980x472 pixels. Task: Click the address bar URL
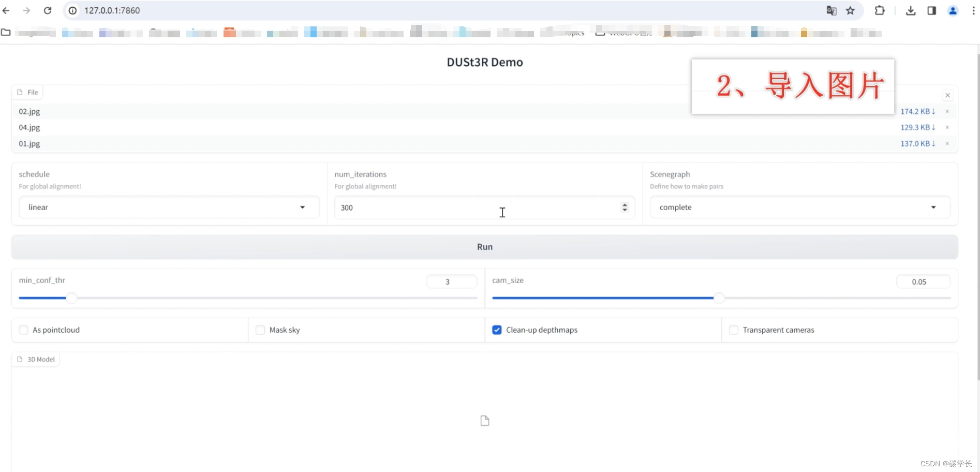click(112, 10)
